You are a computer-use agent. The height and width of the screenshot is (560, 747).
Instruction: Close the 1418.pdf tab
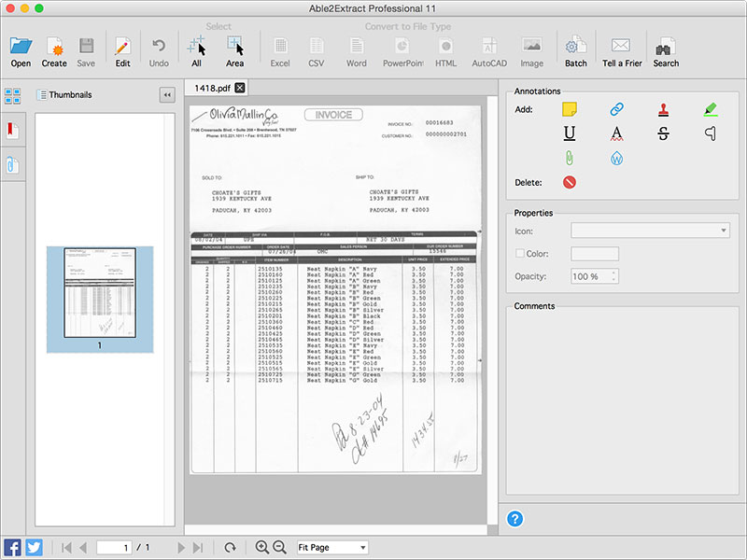(240, 88)
